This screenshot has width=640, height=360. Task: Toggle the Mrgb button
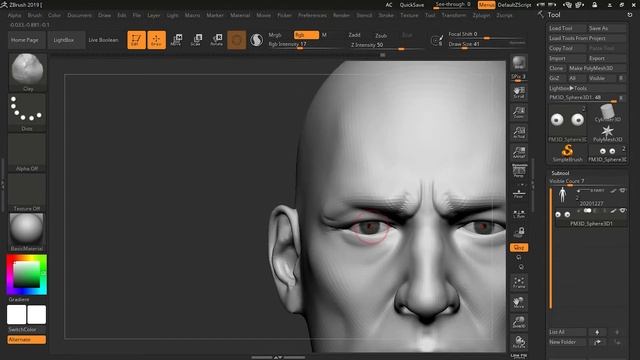pyautogui.click(x=275, y=35)
